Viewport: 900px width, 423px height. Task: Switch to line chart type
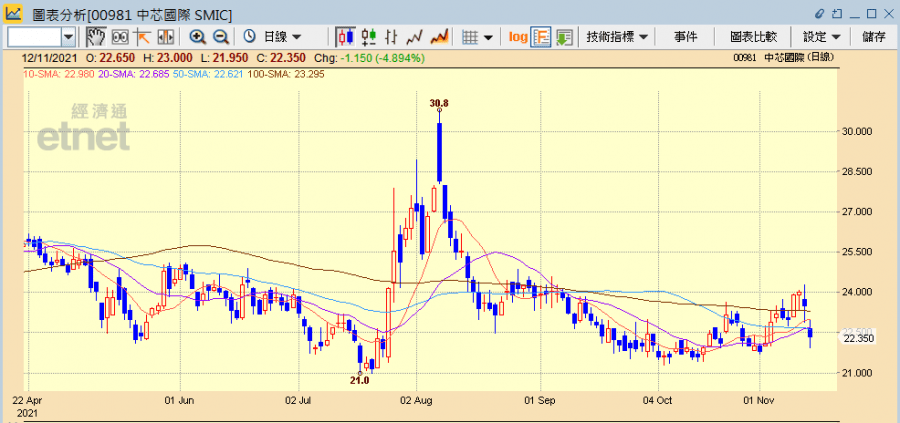415,37
